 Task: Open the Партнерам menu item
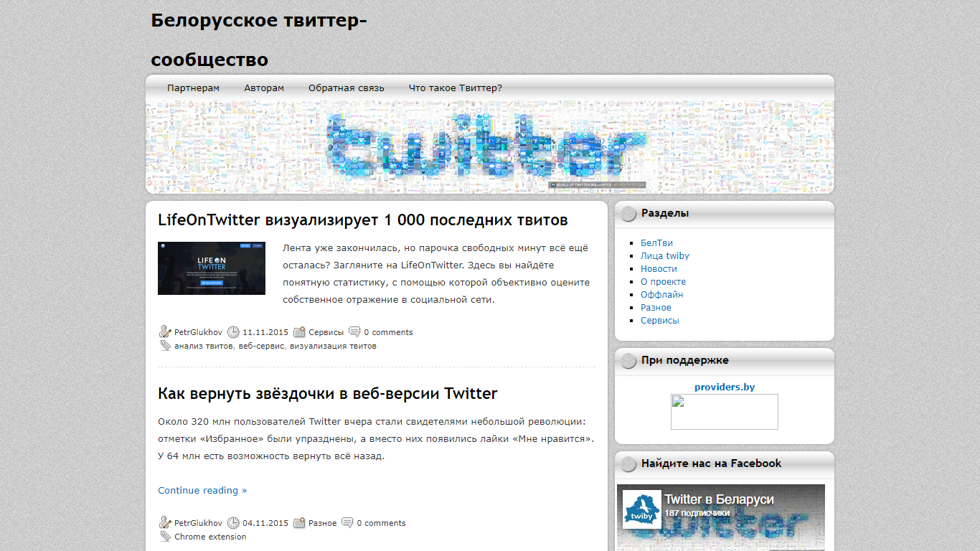click(193, 88)
